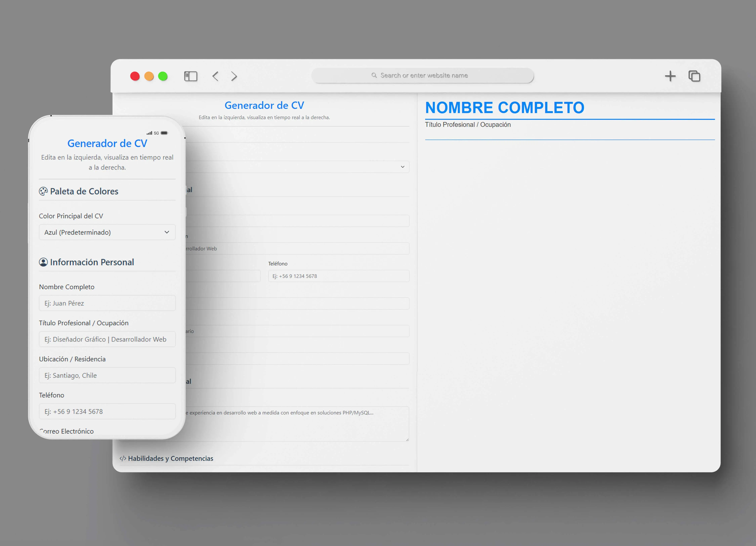Viewport: 756px width, 546px height.
Task: Click the code icon beside Habilidades y Competencias
Action: [123, 458]
